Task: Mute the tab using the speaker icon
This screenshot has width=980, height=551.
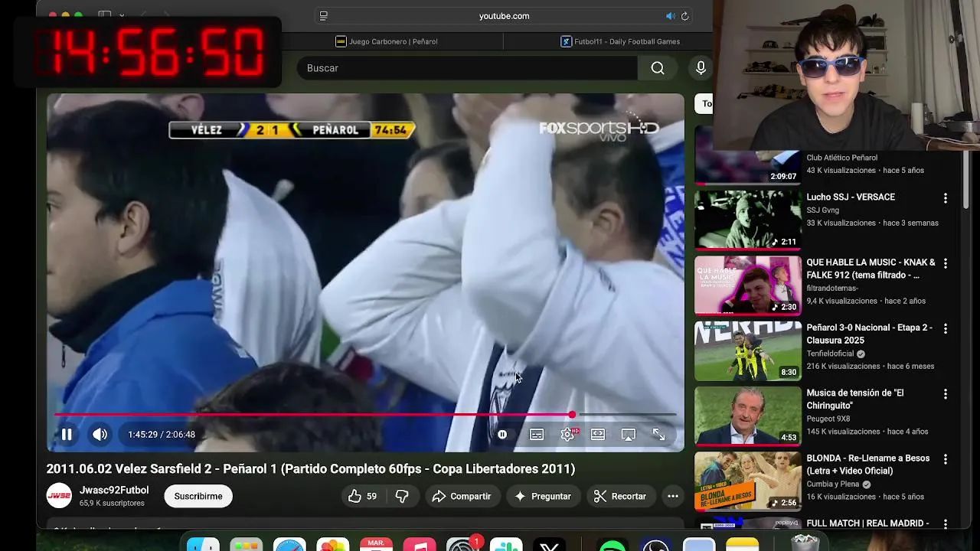Action: (x=670, y=15)
